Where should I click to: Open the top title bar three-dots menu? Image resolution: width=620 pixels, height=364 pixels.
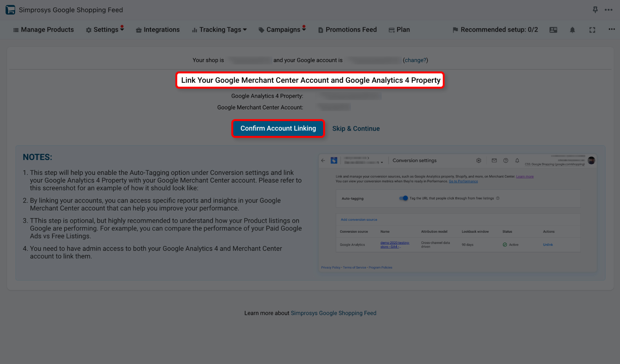[608, 10]
